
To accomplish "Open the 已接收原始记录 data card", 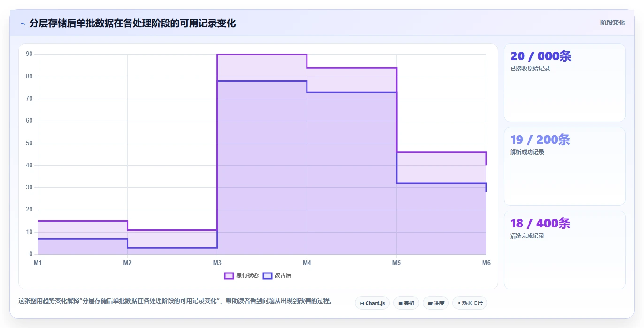I will pos(564,83).
